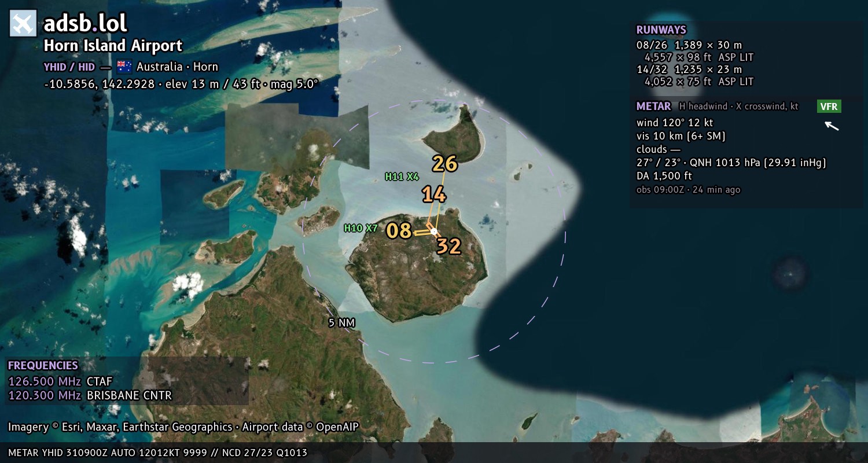Image resolution: width=868 pixels, height=463 pixels.
Task: Click the DA 1,500 ft line
Action: pos(664,176)
